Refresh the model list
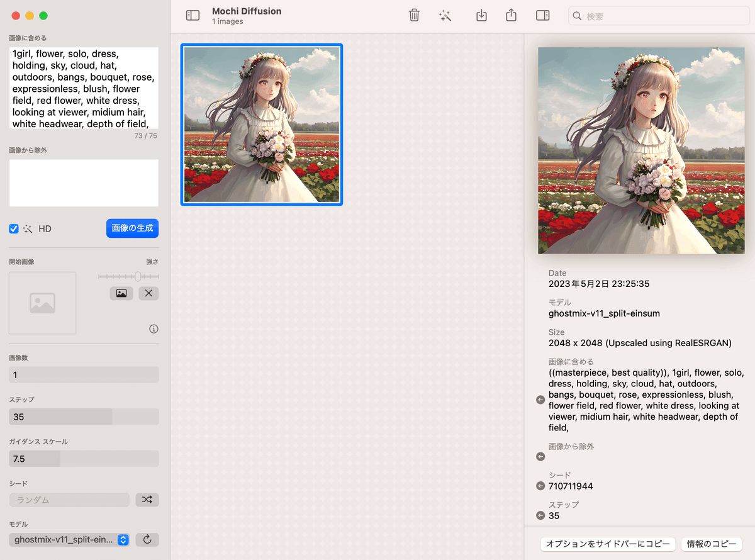This screenshot has height=560, width=755. [147, 539]
